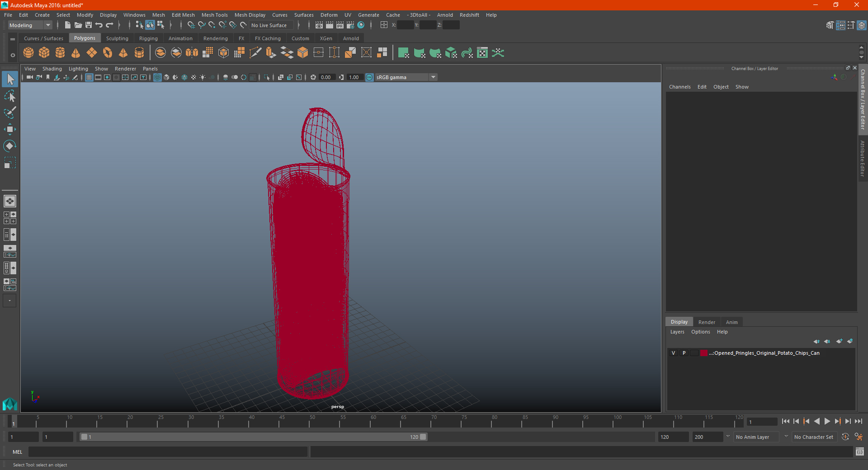Click the Open Scene folder icon

pos(78,25)
